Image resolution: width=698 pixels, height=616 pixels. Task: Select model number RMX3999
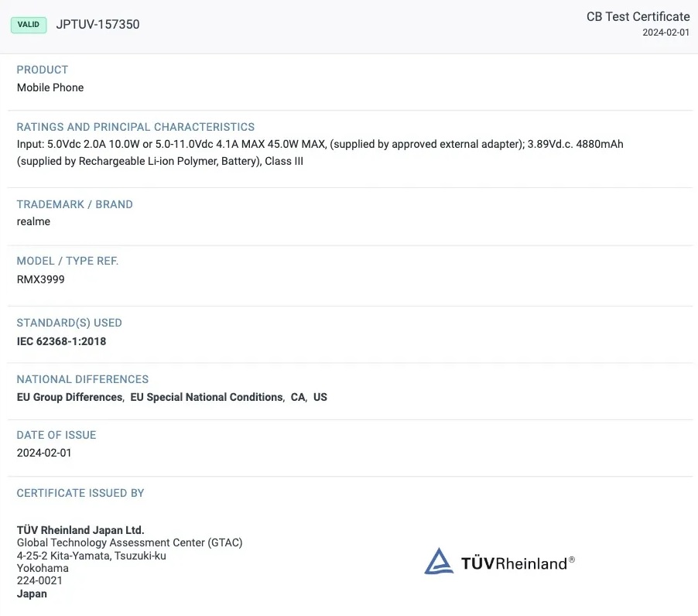[x=40, y=279]
